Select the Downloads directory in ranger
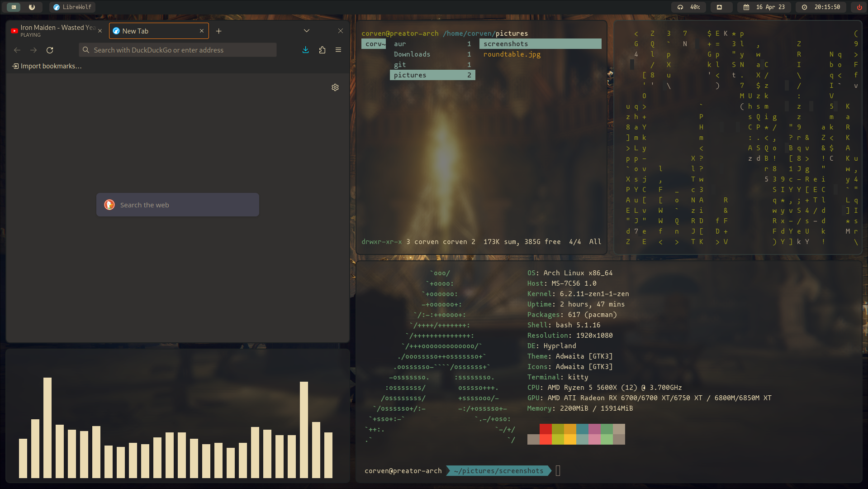 432,54
